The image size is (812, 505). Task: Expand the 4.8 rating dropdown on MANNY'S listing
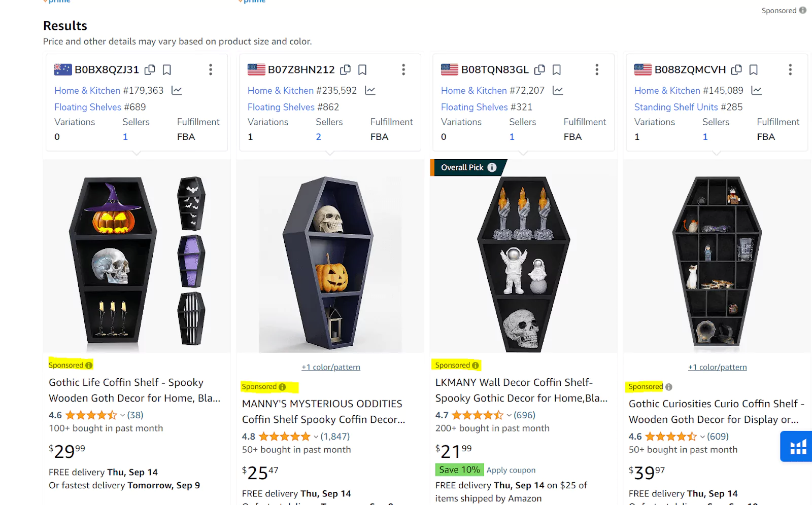(x=315, y=436)
